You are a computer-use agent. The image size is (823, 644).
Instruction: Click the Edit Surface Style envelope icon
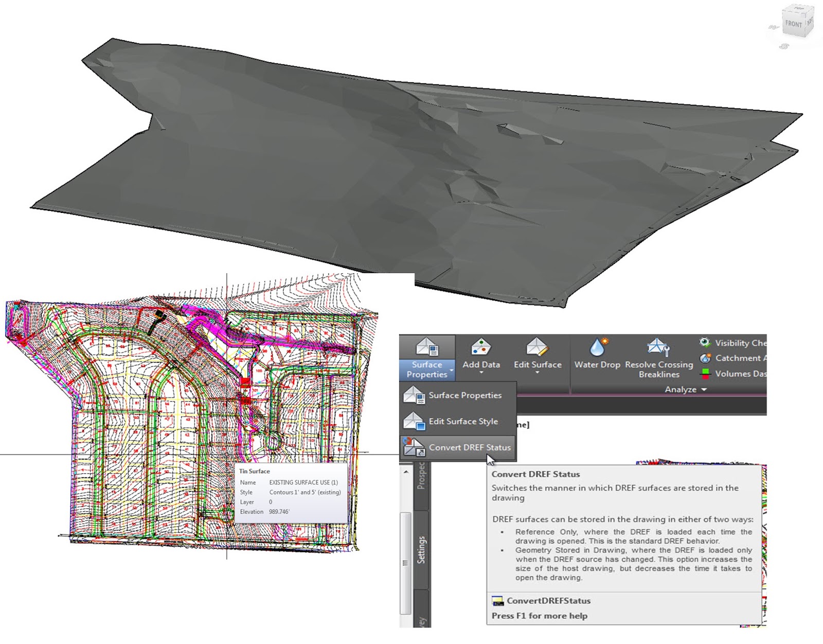[x=415, y=421]
